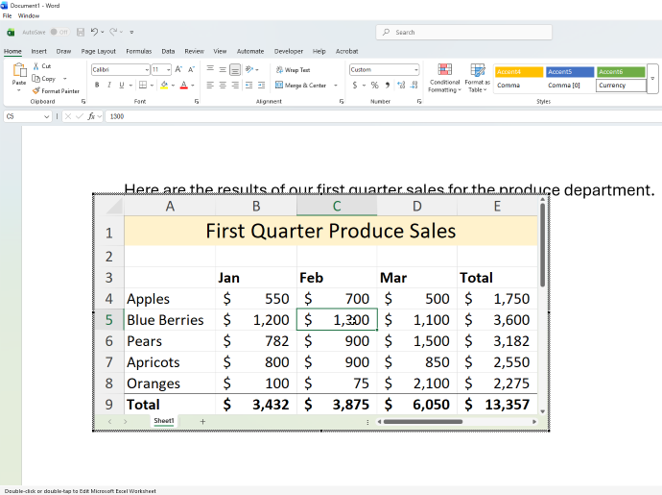Viewport: 662px width, 495px height.
Task: Open the Insert ribbon tab
Action: [39, 51]
